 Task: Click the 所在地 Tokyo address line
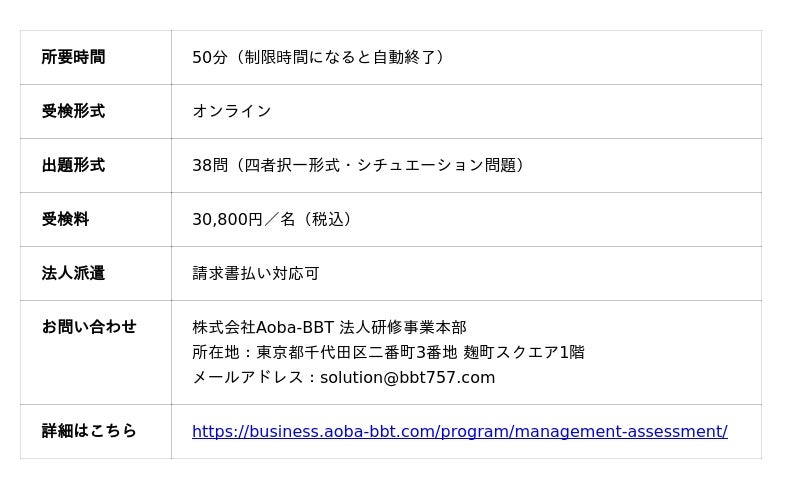pos(388,352)
